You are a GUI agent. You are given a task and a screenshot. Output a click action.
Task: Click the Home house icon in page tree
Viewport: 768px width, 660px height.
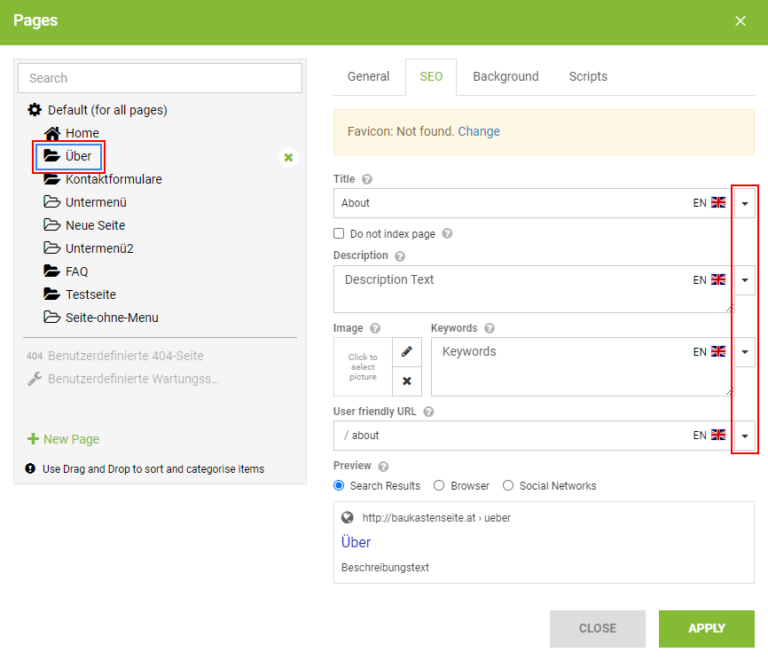click(x=52, y=133)
